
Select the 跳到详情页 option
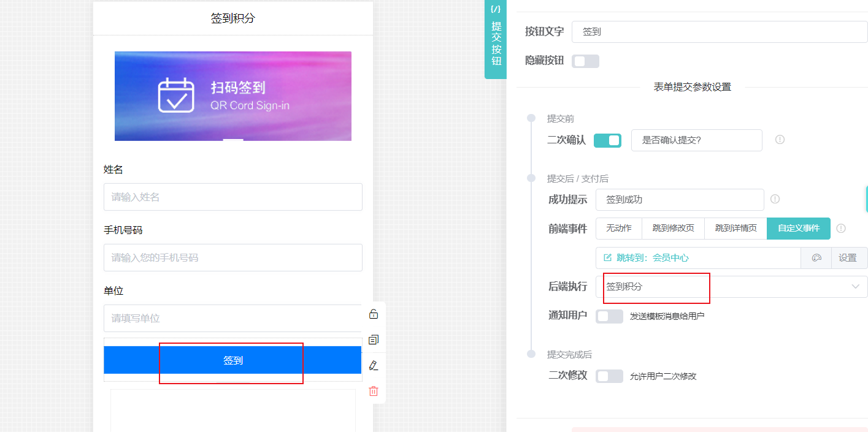coord(735,228)
